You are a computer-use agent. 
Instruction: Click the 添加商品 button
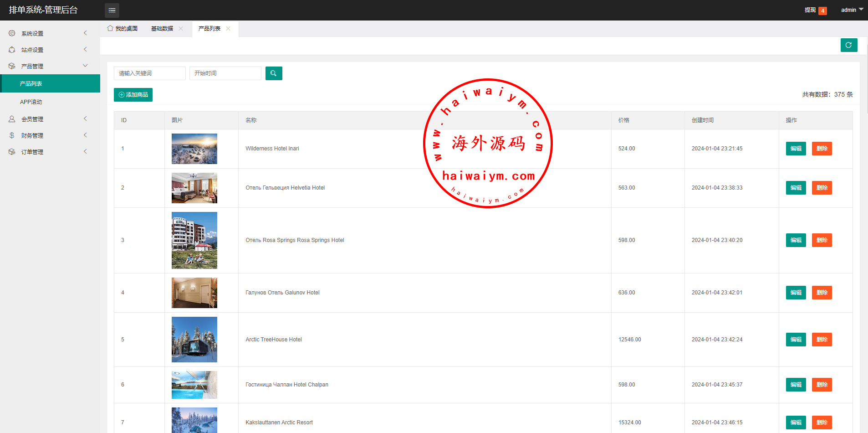point(133,95)
